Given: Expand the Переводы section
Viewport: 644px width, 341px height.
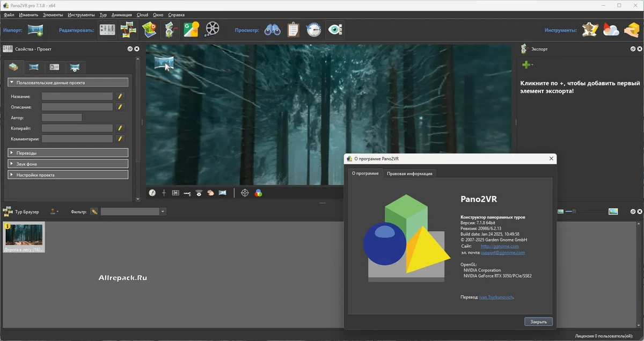Looking at the screenshot, I should [x=68, y=153].
